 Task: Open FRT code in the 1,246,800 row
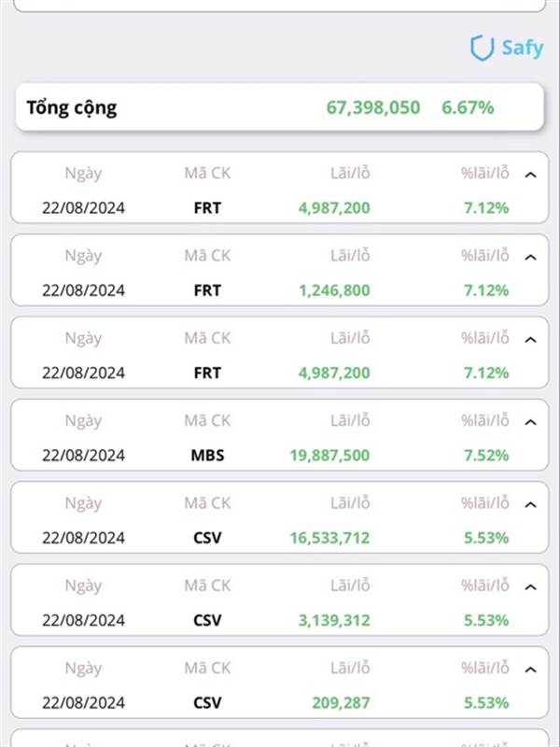click(x=207, y=290)
